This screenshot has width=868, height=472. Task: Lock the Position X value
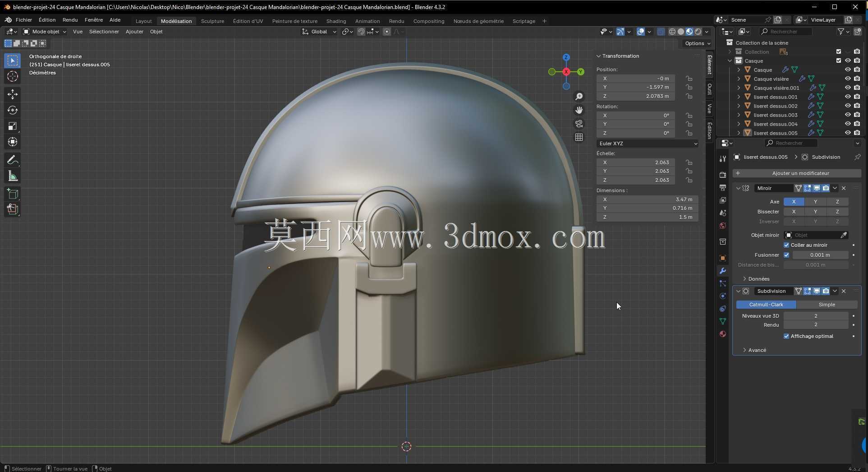pos(689,79)
